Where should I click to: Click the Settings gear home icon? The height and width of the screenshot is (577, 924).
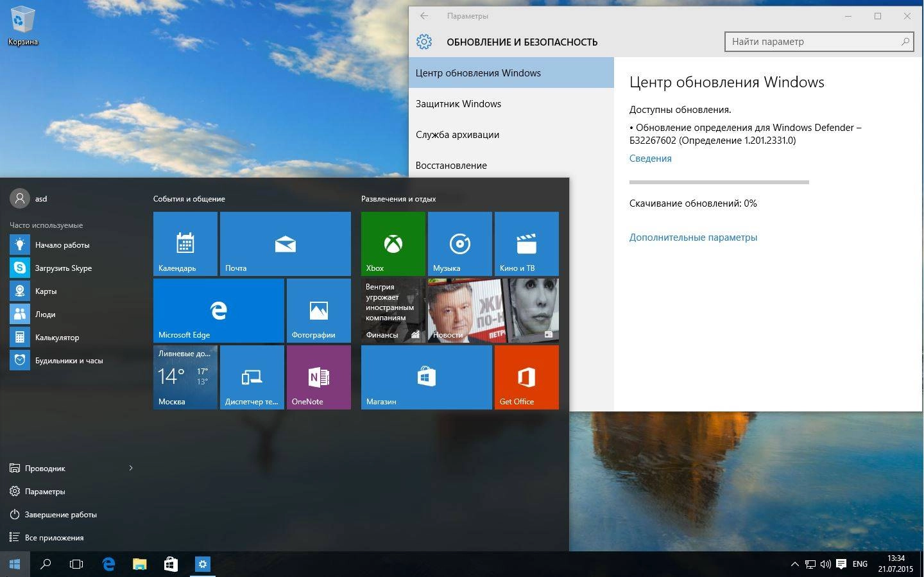tap(424, 42)
